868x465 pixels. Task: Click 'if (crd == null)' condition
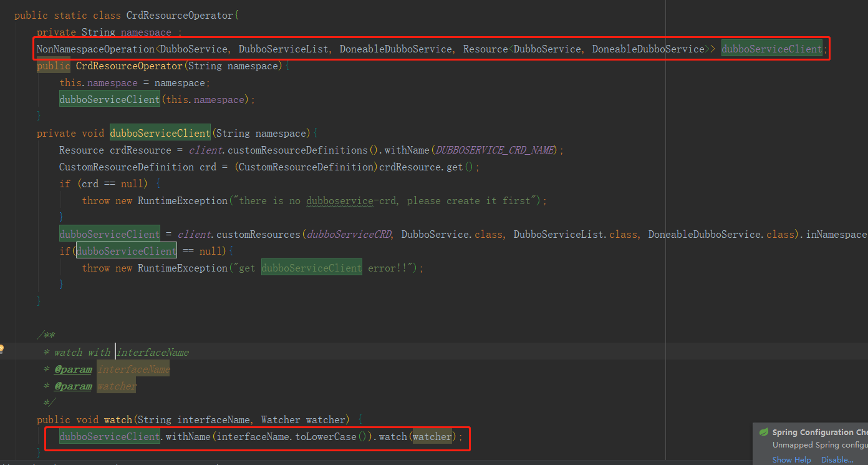(104, 184)
